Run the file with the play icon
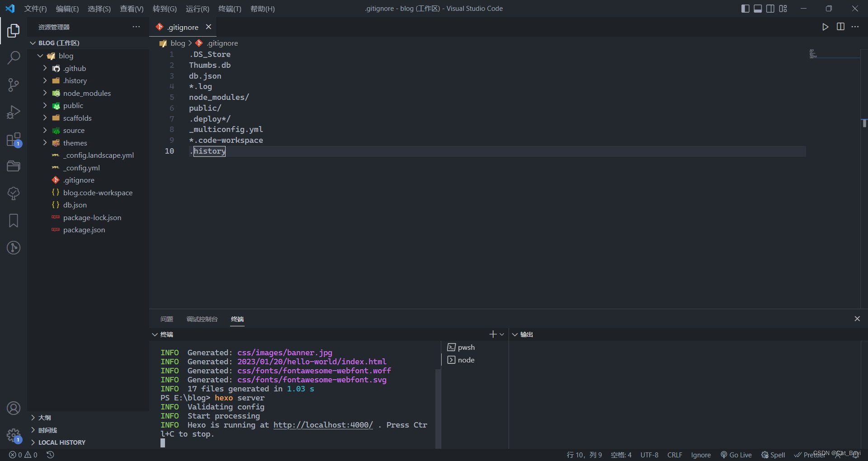This screenshot has width=868, height=461. tap(825, 27)
